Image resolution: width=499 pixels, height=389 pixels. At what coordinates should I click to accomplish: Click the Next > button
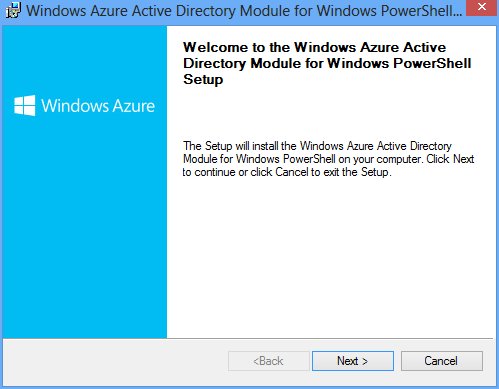(x=353, y=361)
